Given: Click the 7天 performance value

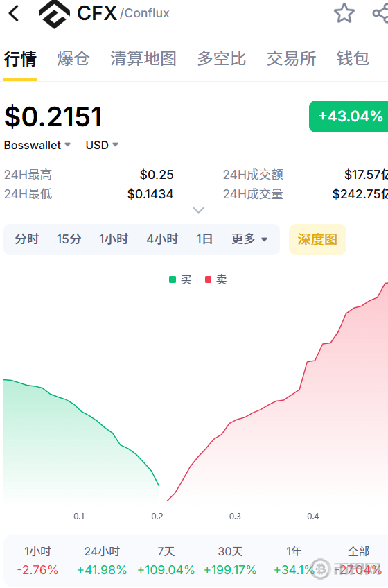Looking at the screenshot, I should (x=166, y=570).
